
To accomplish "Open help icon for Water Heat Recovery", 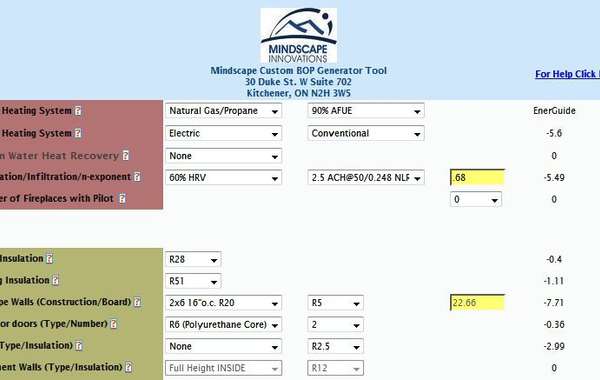I will (x=126, y=155).
